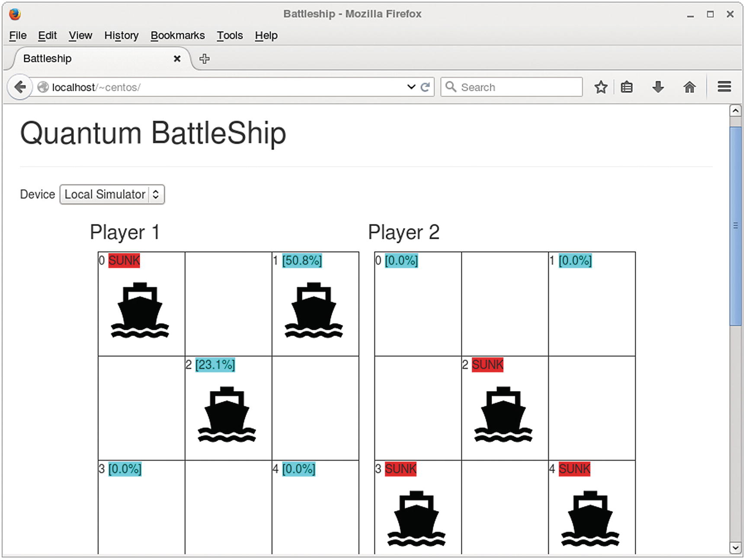This screenshot has width=746, height=560.
Task: Open the Device Local Simulator dropdown
Action: click(x=112, y=194)
